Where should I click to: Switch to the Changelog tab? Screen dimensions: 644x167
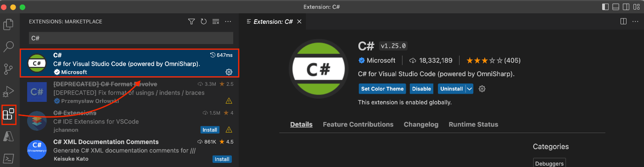pos(421,124)
